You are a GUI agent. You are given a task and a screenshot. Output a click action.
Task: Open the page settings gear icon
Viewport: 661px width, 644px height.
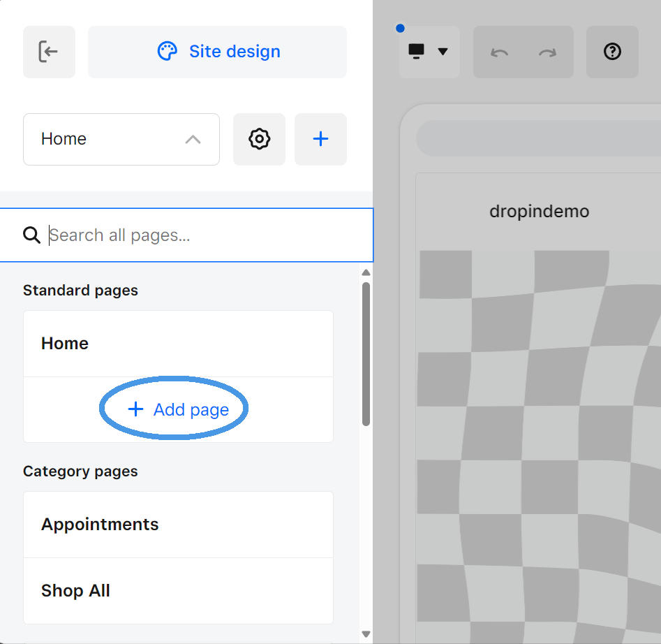pos(259,139)
